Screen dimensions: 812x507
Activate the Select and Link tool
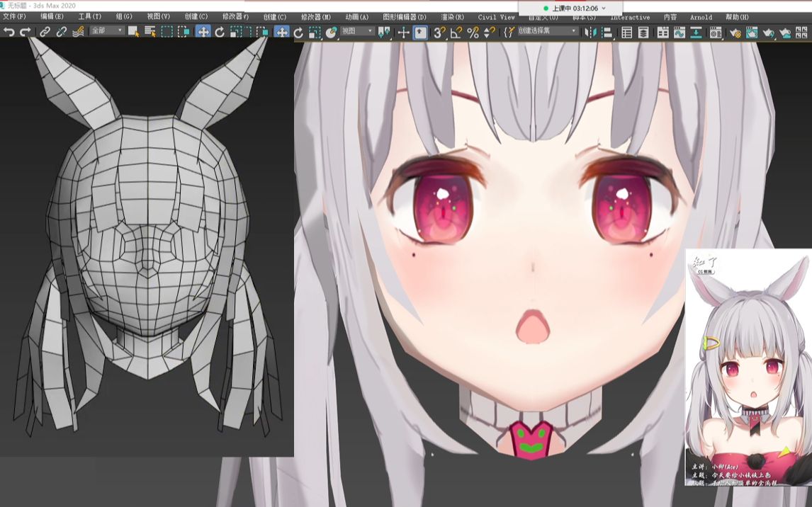(45, 32)
